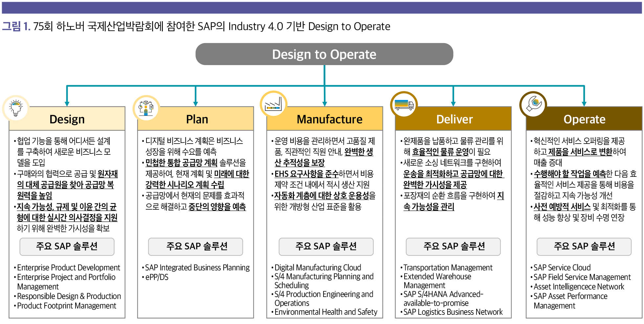Image resolution: width=644 pixels, height=324 pixels.
Task: Select the Plan column header
Action: 196,119
